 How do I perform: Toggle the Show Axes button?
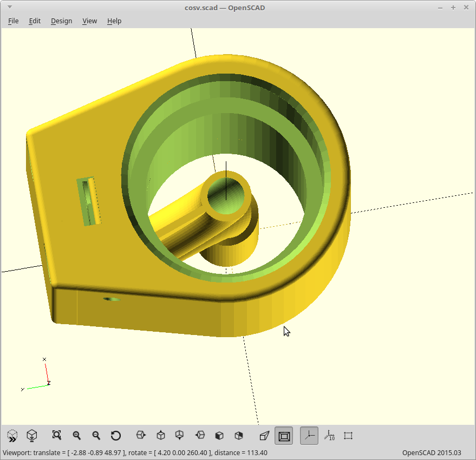[x=309, y=435]
